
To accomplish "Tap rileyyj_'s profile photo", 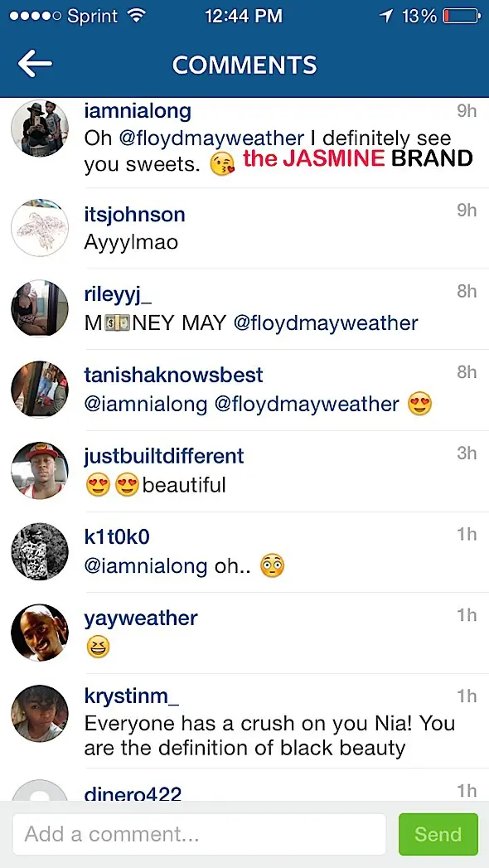I will coord(40,308).
